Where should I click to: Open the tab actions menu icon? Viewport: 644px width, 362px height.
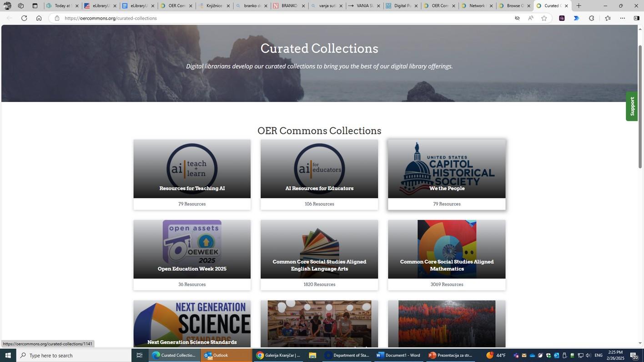35,6
